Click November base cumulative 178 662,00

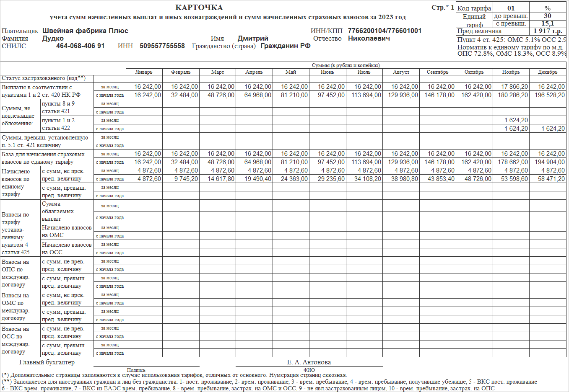pyautogui.click(x=513, y=162)
